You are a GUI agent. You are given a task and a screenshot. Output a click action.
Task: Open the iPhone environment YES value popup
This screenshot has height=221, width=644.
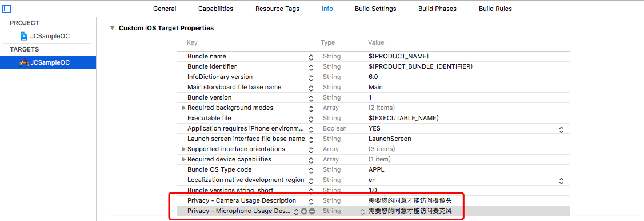(x=561, y=129)
